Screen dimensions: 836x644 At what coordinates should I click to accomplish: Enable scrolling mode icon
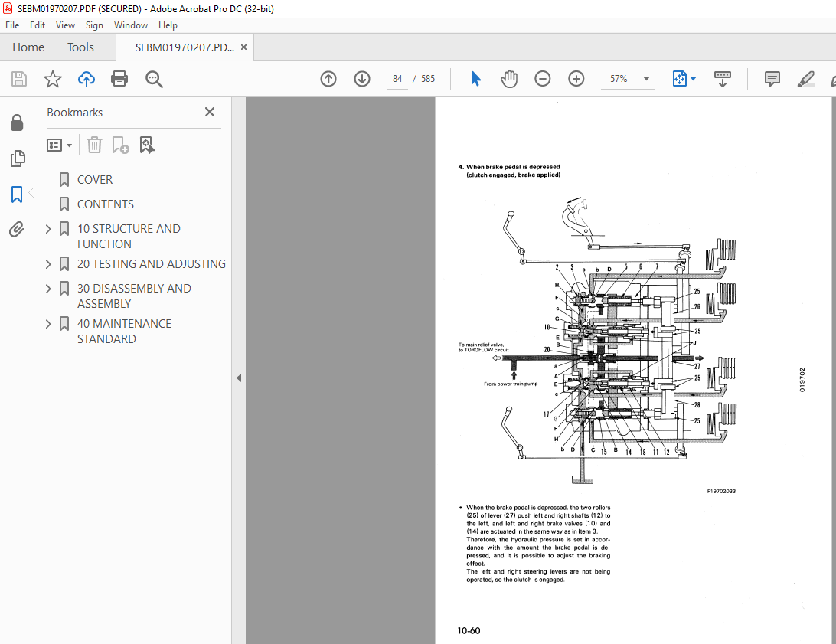[723, 79]
